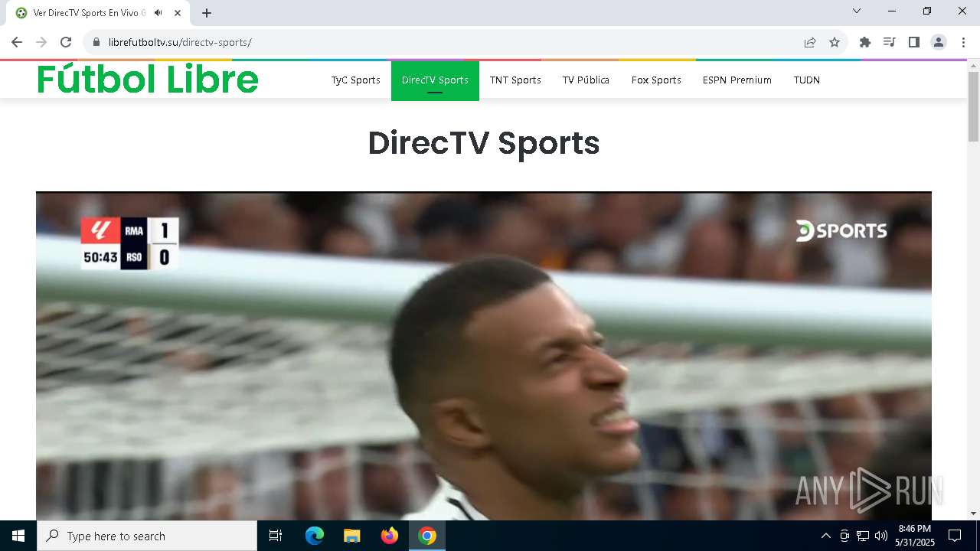Launch Firefox from taskbar
980x551 pixels.
390,536
